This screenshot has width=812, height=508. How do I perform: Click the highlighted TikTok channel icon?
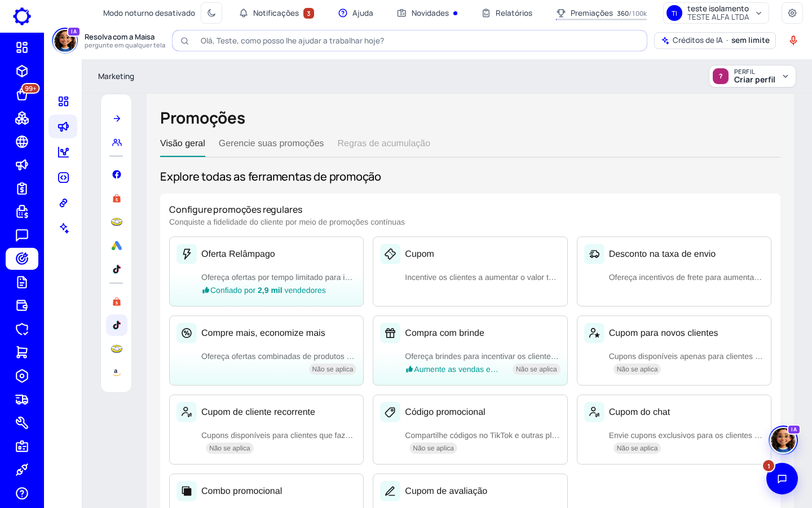[x=117, y=325]
